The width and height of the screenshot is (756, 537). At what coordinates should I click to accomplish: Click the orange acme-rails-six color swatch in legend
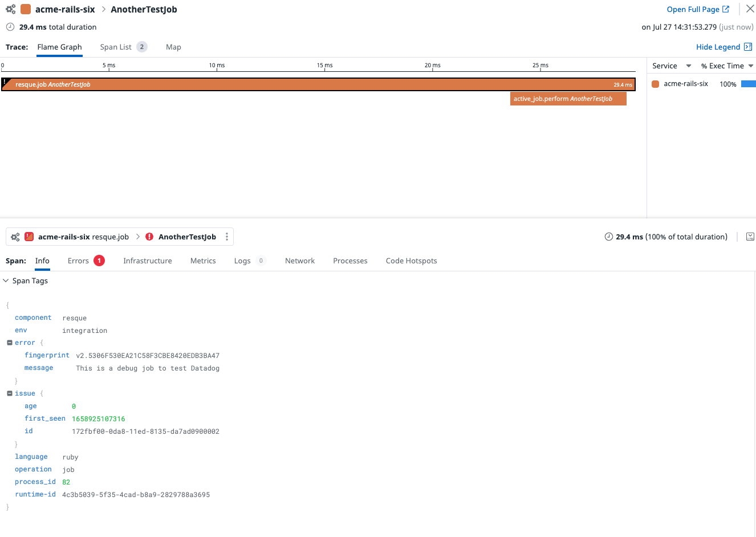pyautogui.click(x=655, y=83)
